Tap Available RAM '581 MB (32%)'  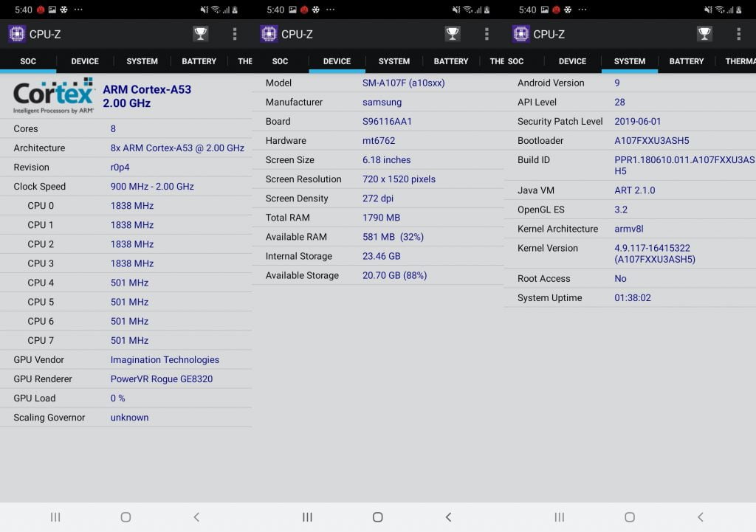click(x=393, y=237)
